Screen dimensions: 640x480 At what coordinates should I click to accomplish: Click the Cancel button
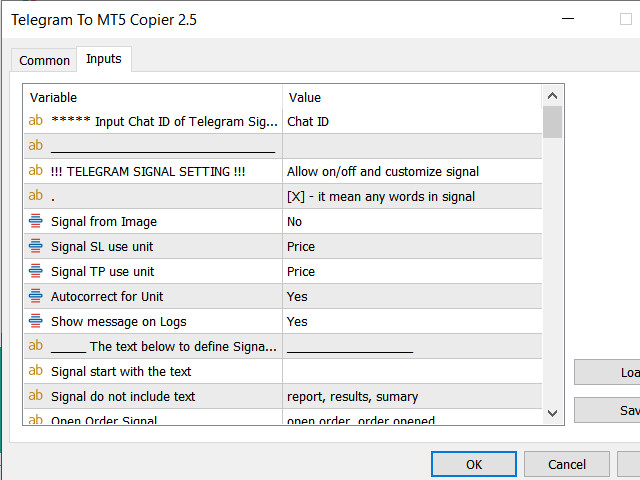click(x=567, y=464)
